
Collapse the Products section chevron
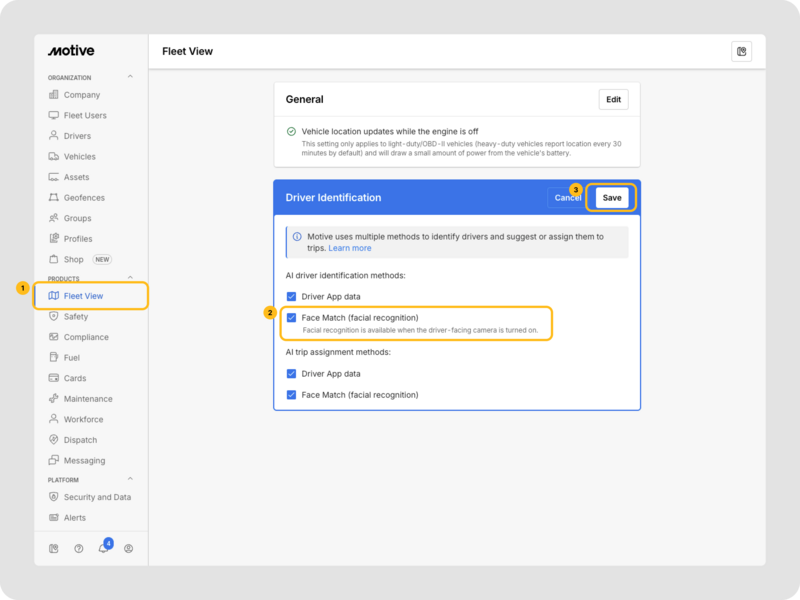click(x=129, y=278)
